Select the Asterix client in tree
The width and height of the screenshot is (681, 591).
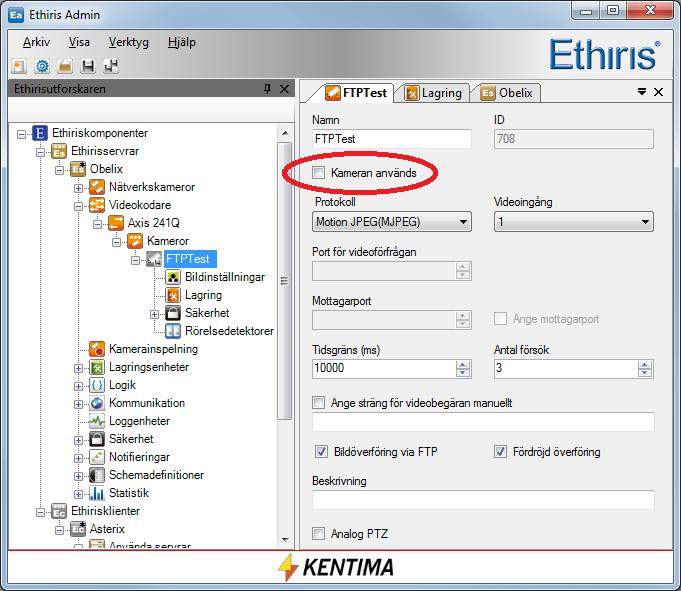(107, 529)
